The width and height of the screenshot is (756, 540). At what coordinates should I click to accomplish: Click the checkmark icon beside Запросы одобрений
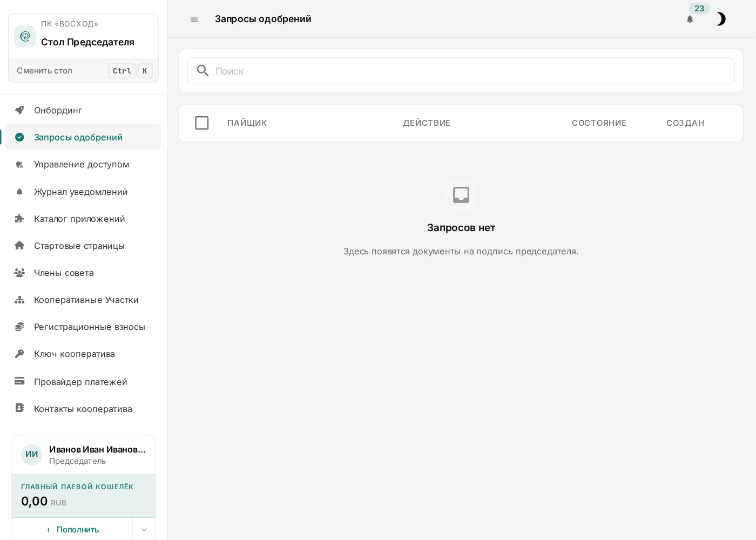pyautogui.click(x=19, y=137)
